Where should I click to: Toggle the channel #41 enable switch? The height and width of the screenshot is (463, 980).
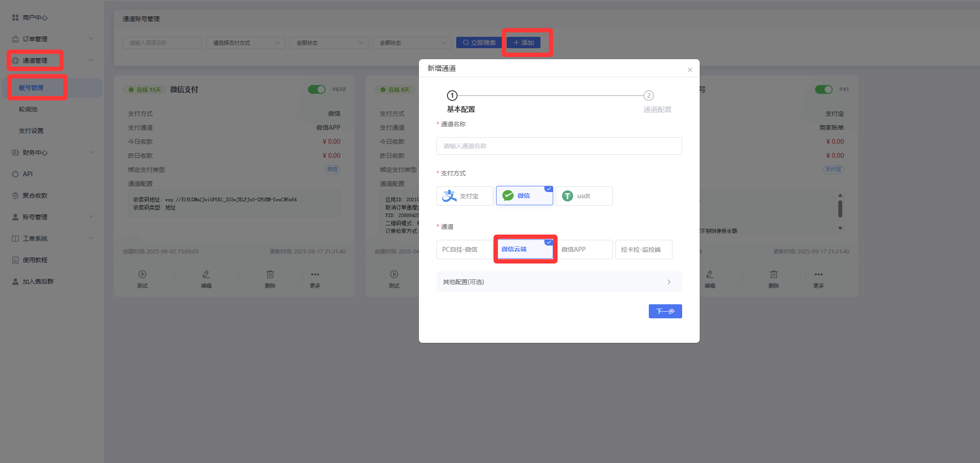tap(823, 89)
